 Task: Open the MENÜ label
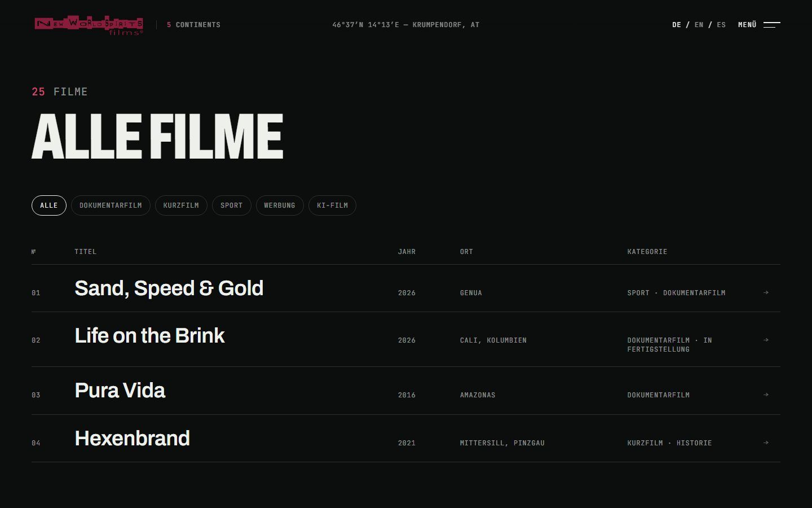tap(747, 25)
